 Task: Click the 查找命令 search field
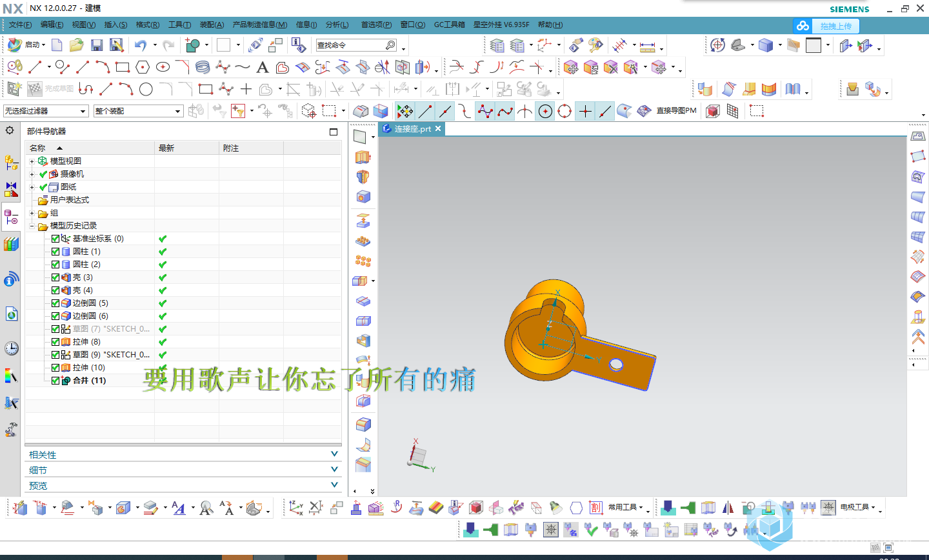[x=356, y=45]
